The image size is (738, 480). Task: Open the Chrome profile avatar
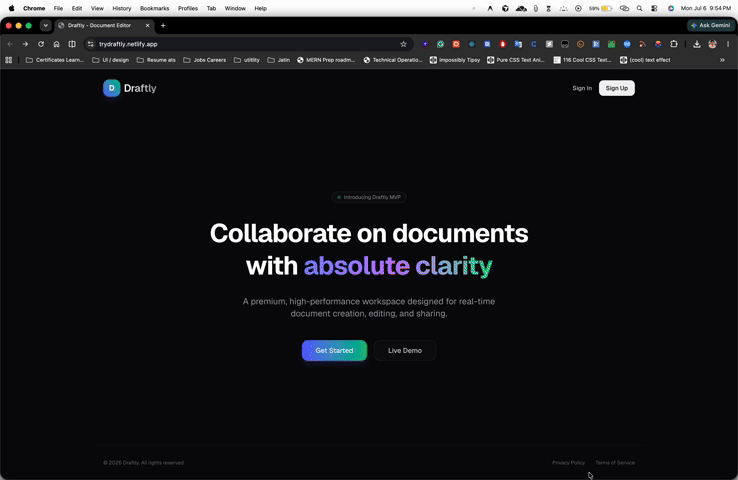713,44
